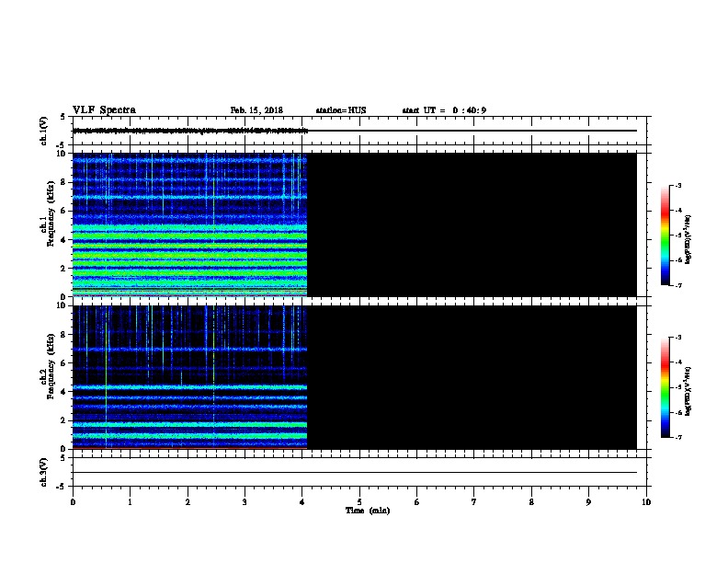Select the "start UT = 0:40:9" header text
Viewport: 728px width, 563px height.
point(444,110)
